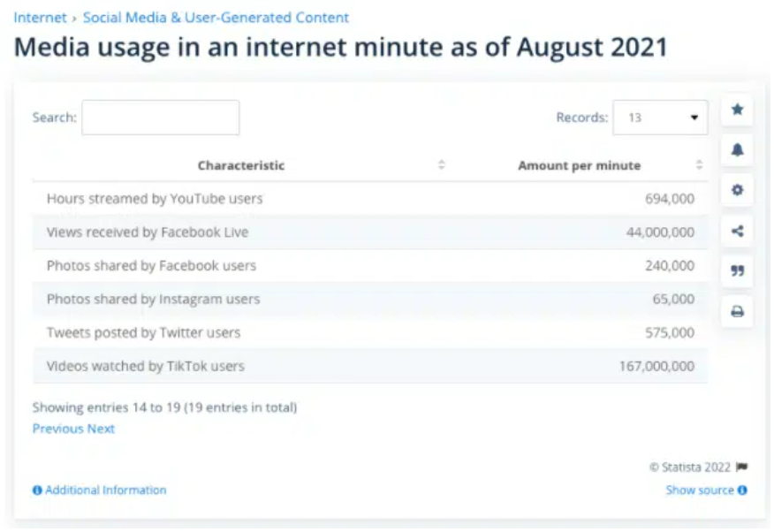Click the Amount per minute column header
The width and height of the screenshot is (774, 532).
coord(579,165)
